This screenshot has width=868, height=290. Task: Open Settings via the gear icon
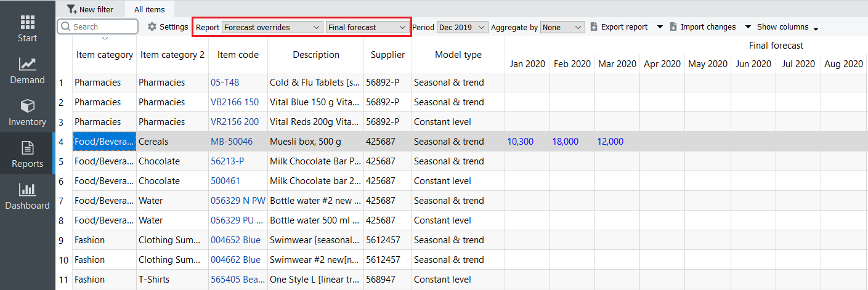[x=152, y=27]
